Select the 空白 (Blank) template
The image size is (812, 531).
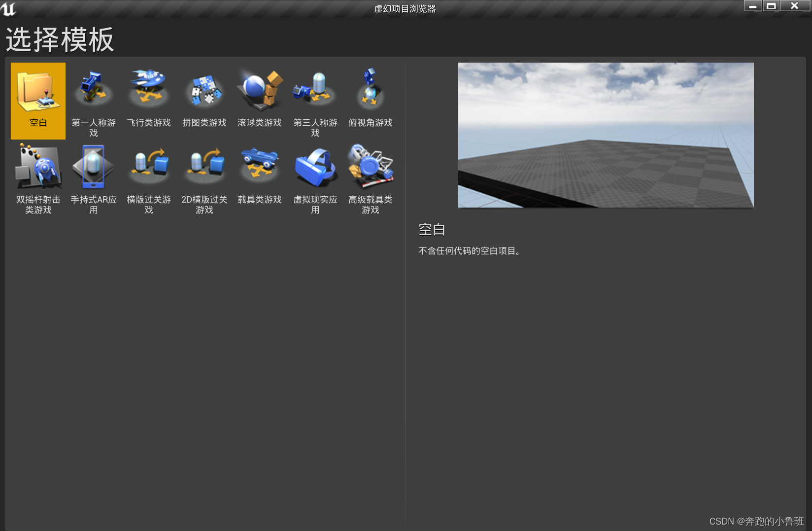(x=38, y=101)
